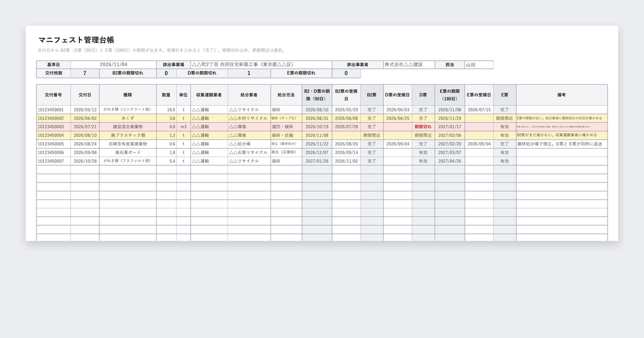Click the note starting E票の期限が近い
The width and height of the screenshot is (644, 338).
pos(562,119)
